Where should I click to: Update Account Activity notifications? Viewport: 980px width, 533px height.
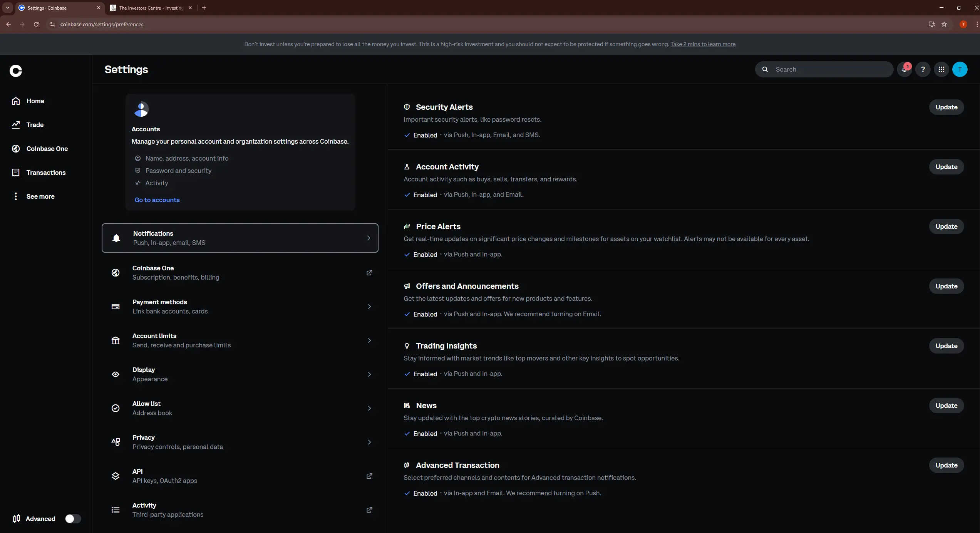point(946,167)
